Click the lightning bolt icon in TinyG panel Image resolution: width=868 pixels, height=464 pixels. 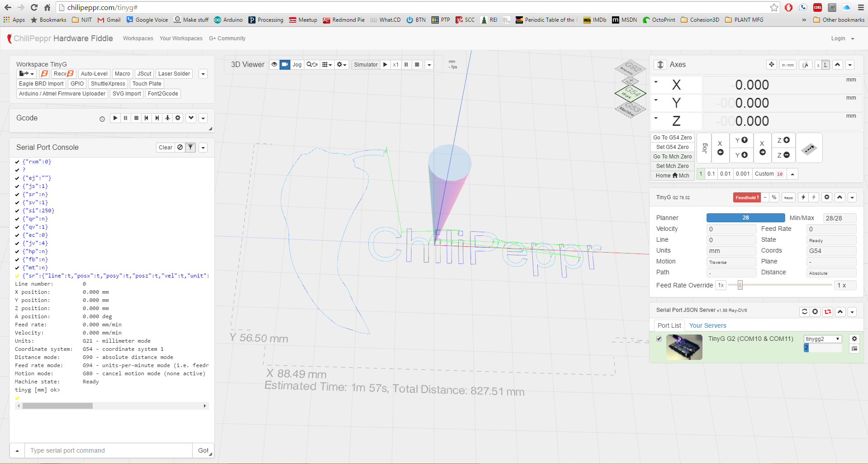click(x=803, y=197)
